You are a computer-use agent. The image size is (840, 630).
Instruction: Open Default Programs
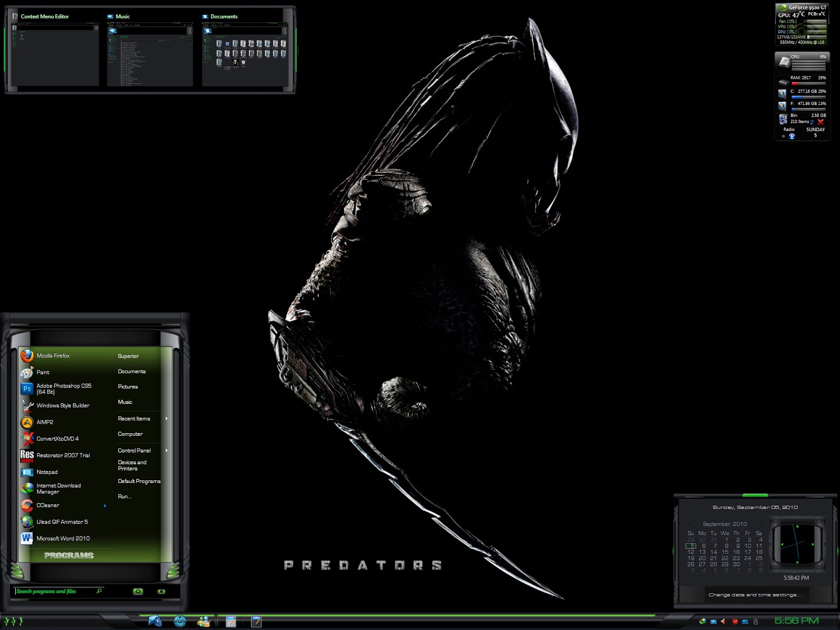tap(139, 481)
